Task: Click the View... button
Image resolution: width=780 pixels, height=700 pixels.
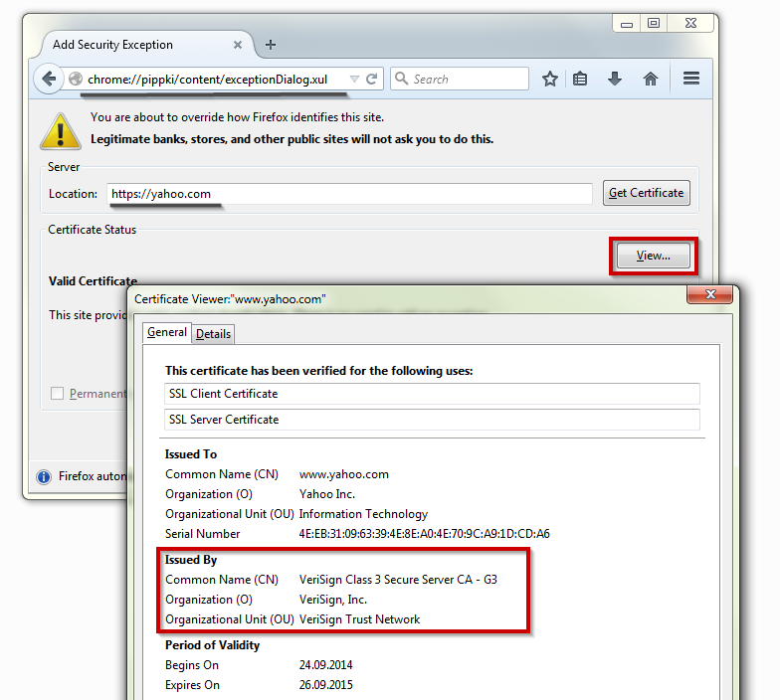Action: pyautogui.click(x=653, y=256)
